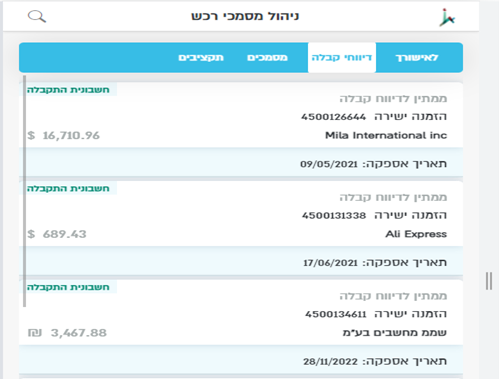
Task: Click the חשבונית התקבלה badge on first card
Action: pos(68,90)
